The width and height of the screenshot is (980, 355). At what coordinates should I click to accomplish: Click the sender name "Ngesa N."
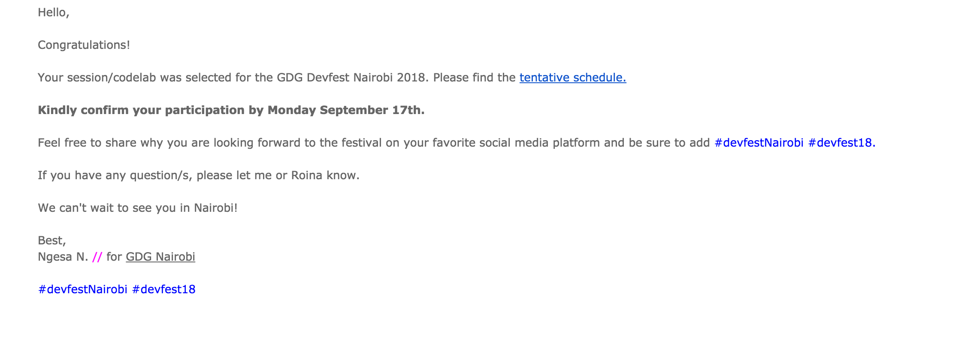63,257
